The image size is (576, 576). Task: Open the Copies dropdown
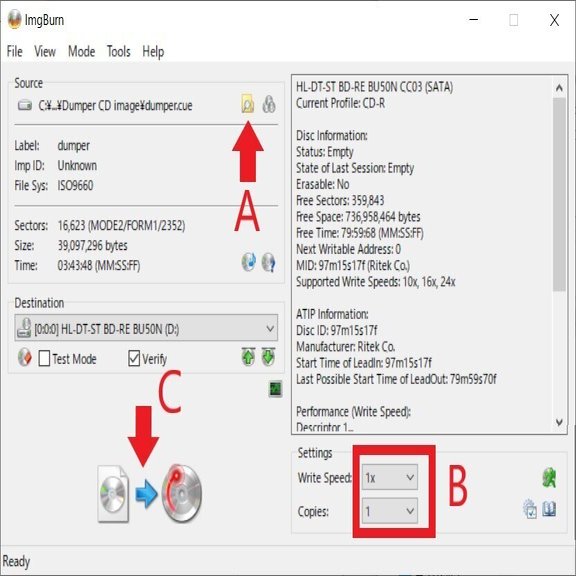click(x=390, y=511)
